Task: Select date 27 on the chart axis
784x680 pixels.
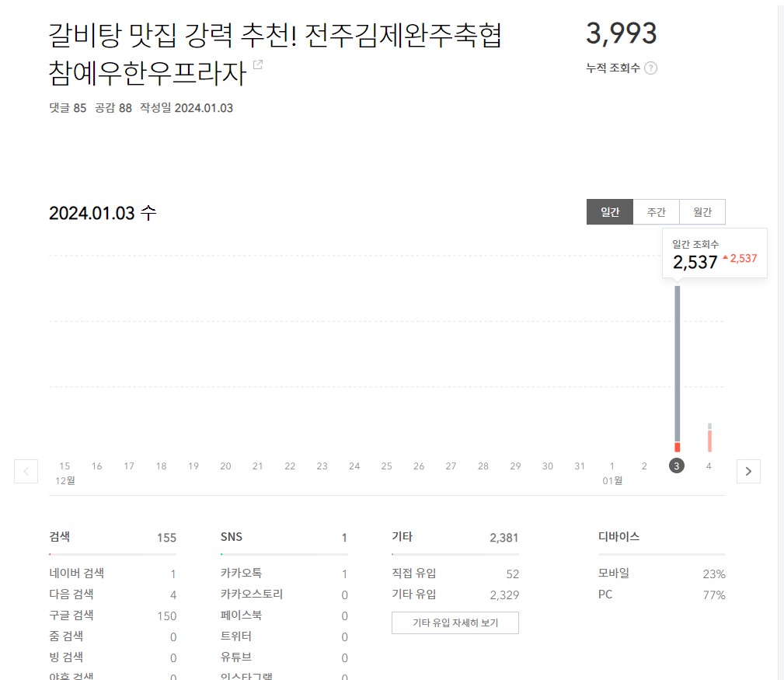Action: (x=451, y=466)
